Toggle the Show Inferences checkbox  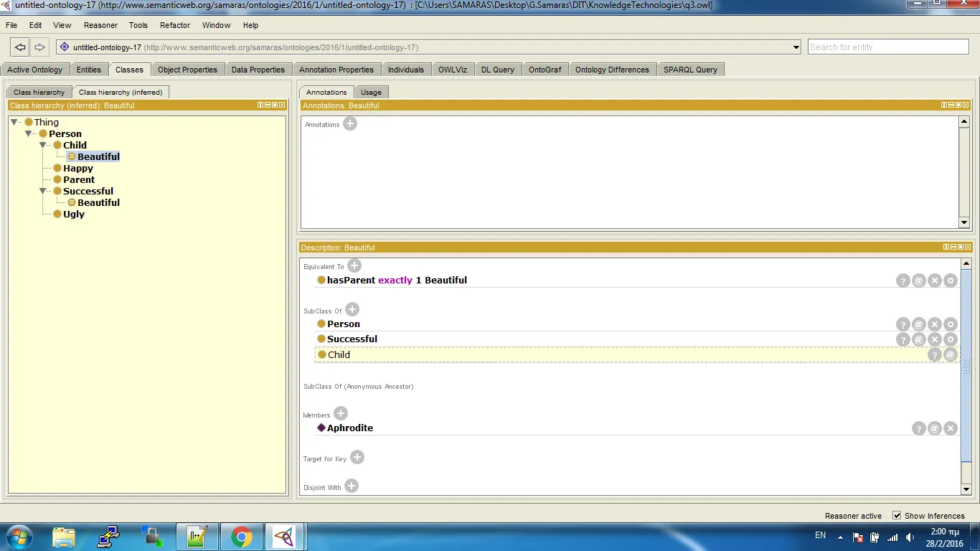click(897, 515)
